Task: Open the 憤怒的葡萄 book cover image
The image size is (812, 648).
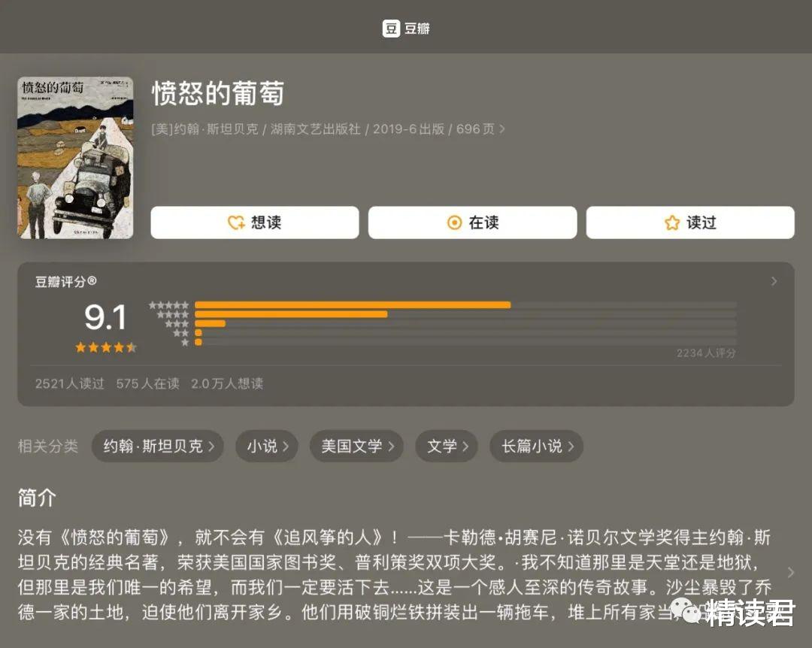Action: [76, 157]
